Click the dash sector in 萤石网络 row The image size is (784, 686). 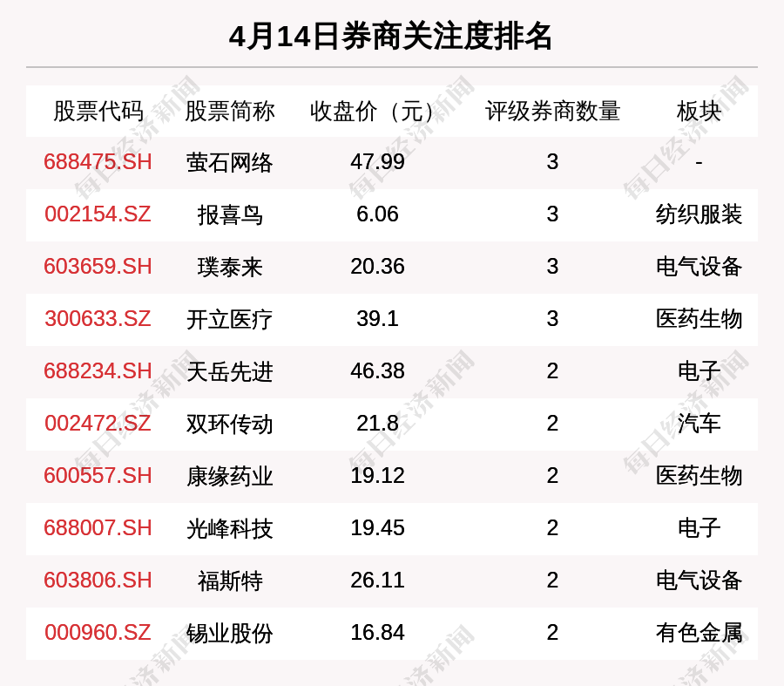[x=699, y=163]
